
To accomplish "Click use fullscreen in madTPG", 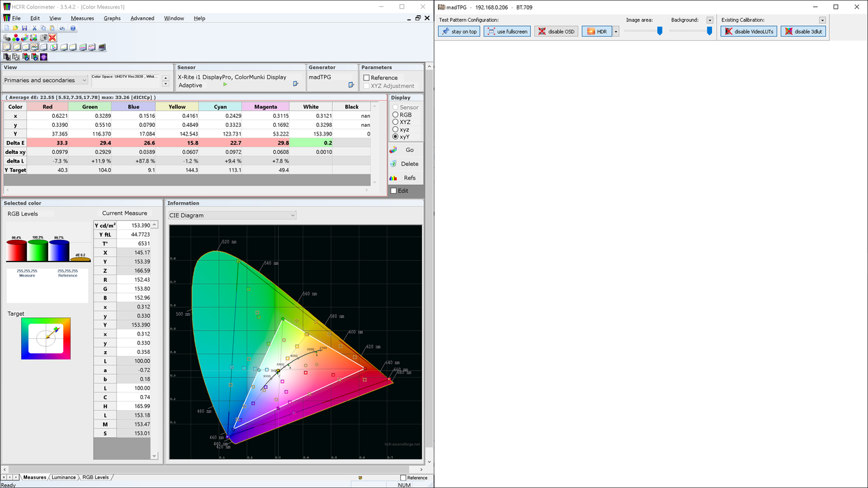I will [x=507, y=31].
